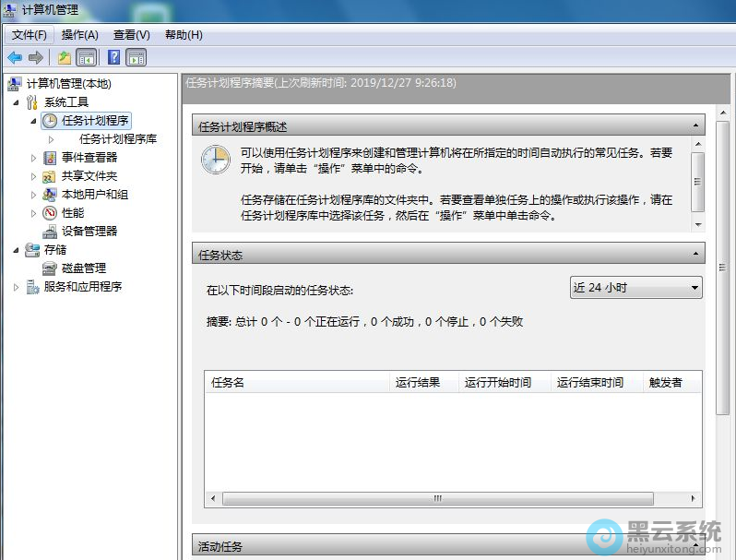The height and width of the screenshot is (560, 736).
Task: Open the 帮助(H) menu
Action: point(184,35)
